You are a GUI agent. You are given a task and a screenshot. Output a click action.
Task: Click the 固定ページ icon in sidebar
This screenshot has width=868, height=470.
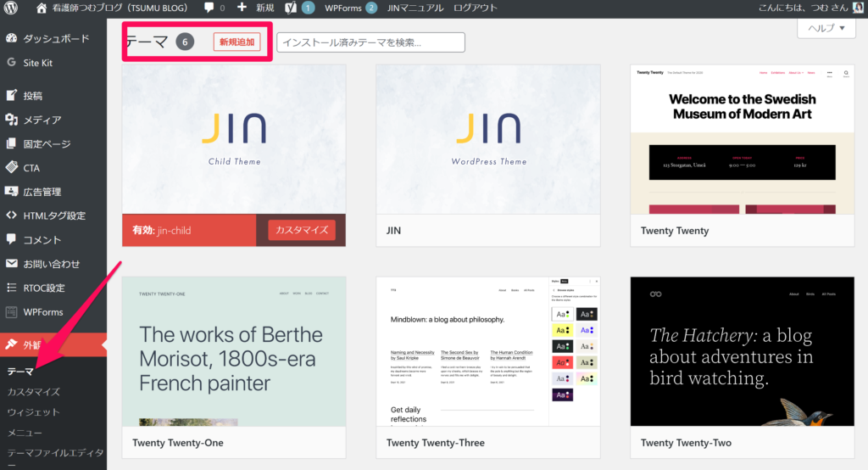click(11, 143)
